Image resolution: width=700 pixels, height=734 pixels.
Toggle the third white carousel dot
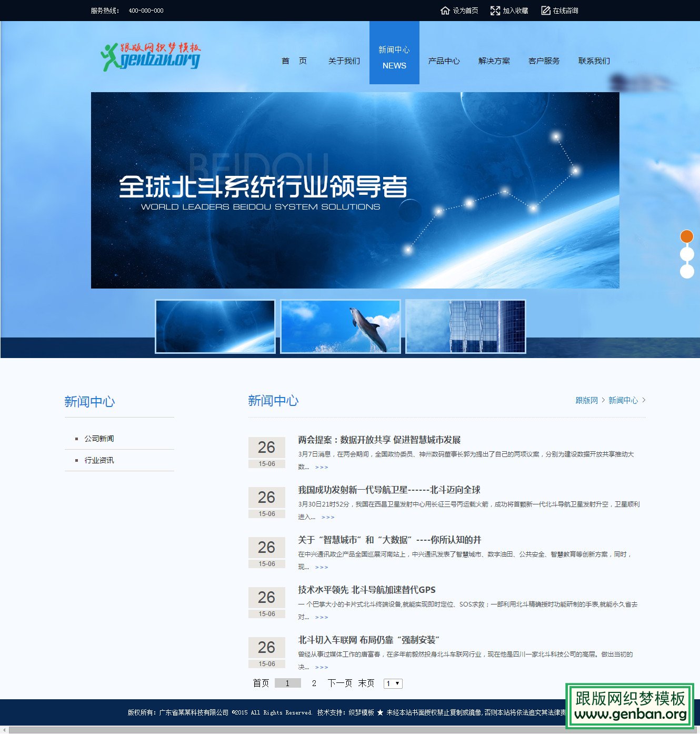pos(686,271)
